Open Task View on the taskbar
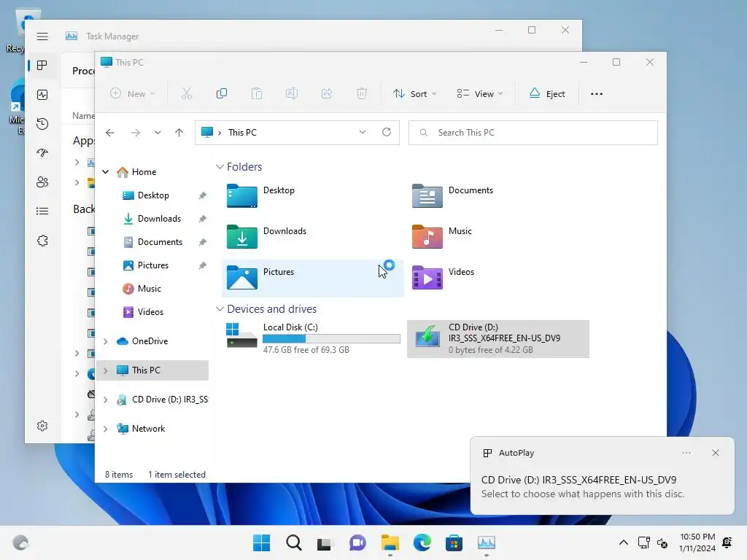 pos(325,543)
